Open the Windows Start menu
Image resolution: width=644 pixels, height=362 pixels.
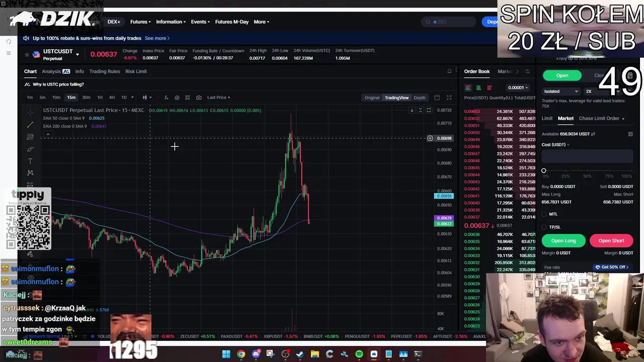[226, 354]
